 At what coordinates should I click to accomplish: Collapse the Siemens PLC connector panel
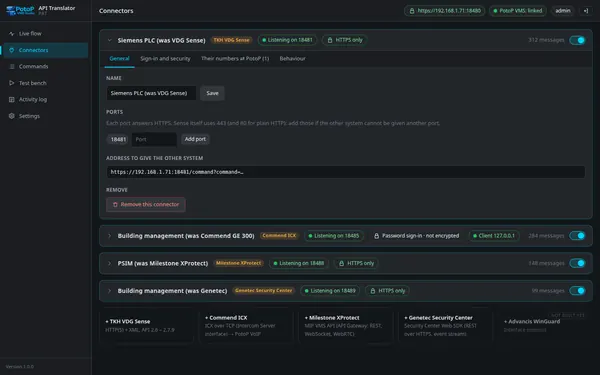(x=109, y=40)
